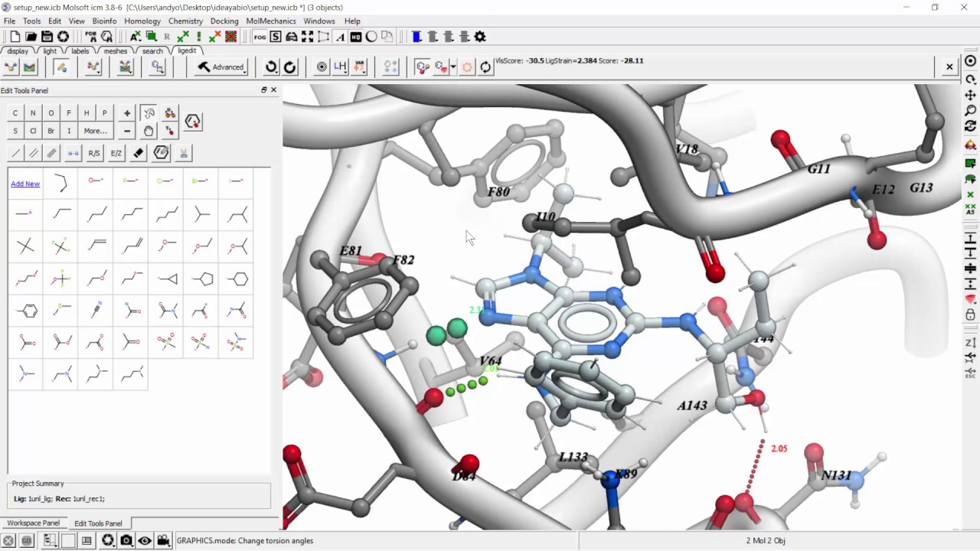980x551 pixels.
Task: Open the Advanced dropdown
Action: point(220,67)
